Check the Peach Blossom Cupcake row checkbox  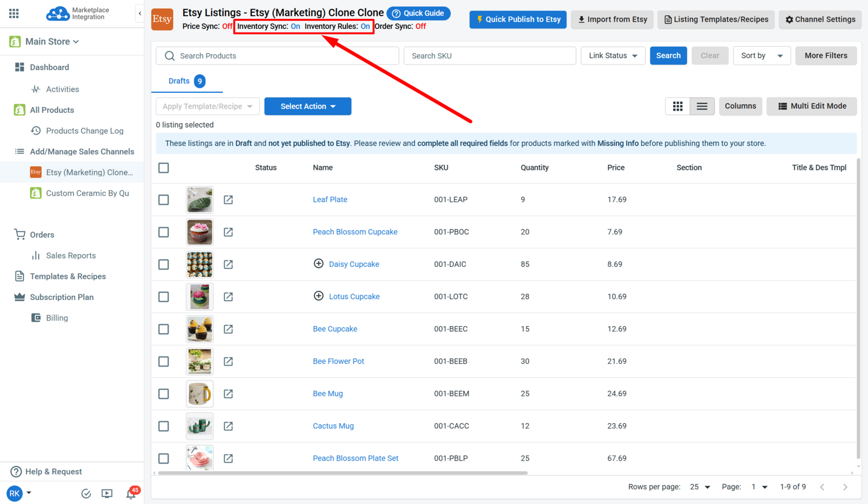click(164, 232)
